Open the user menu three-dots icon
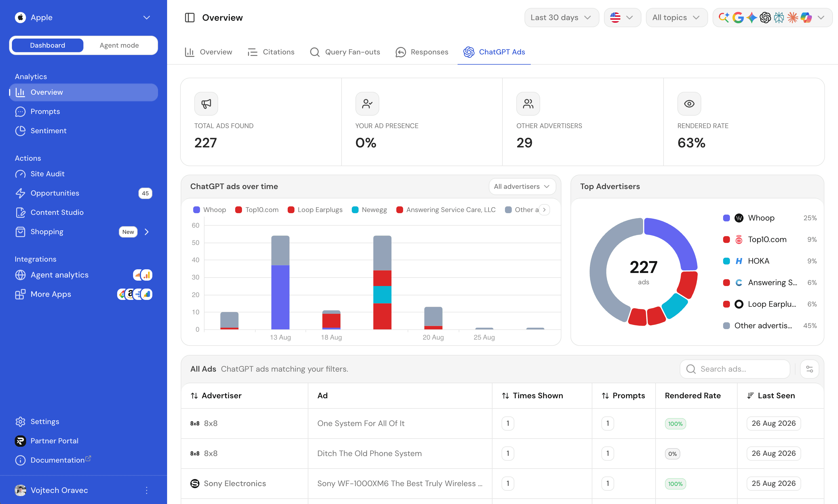This screenshot has width=838, height=504. (146, 490)
